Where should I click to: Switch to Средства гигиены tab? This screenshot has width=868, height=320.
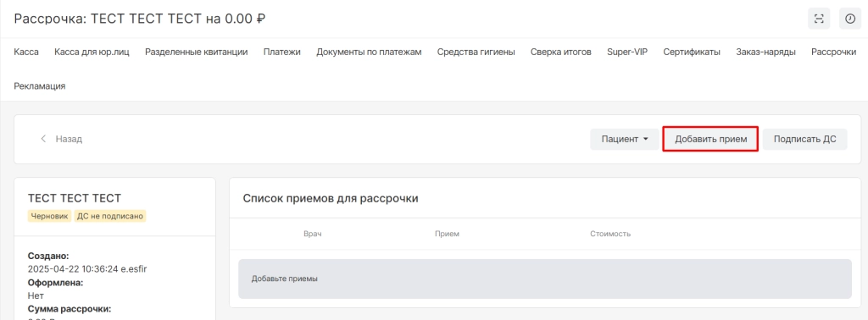click(476, 52)
